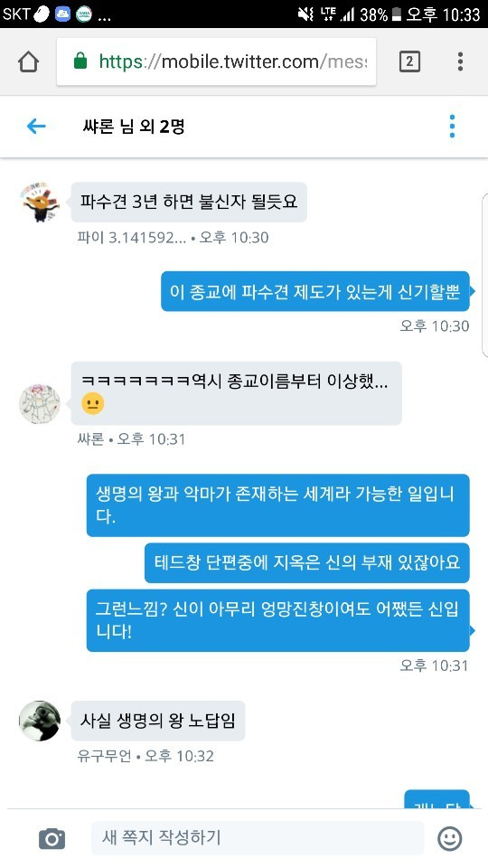Tap the blue message 이 종교에 파수견 제도가
The image size is (488, 868).
314,291
